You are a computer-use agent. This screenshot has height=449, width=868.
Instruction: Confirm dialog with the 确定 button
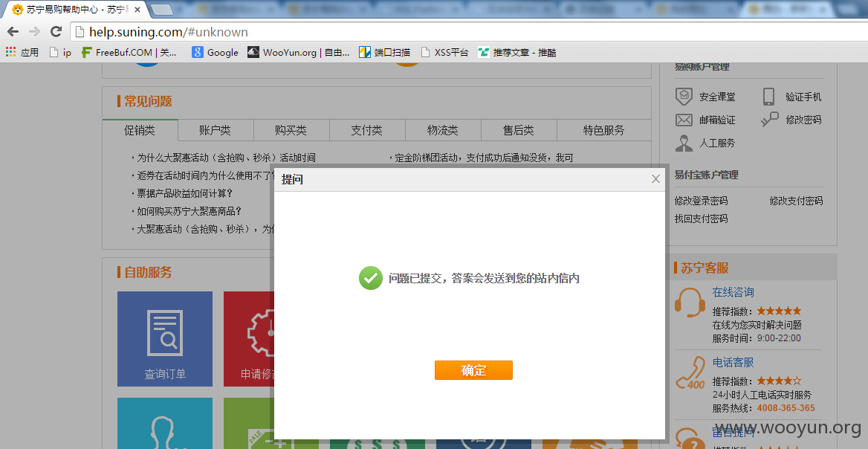(x=473, y=370)
